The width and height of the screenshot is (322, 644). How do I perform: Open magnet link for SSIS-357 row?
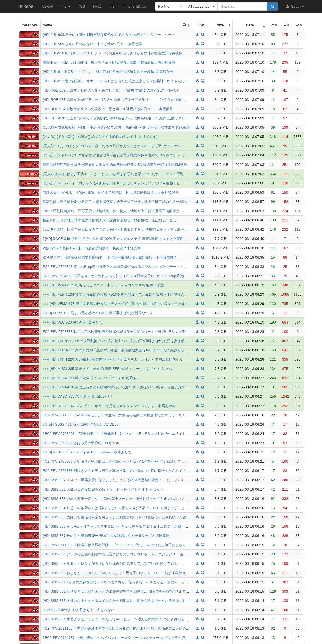pos(203,536)
